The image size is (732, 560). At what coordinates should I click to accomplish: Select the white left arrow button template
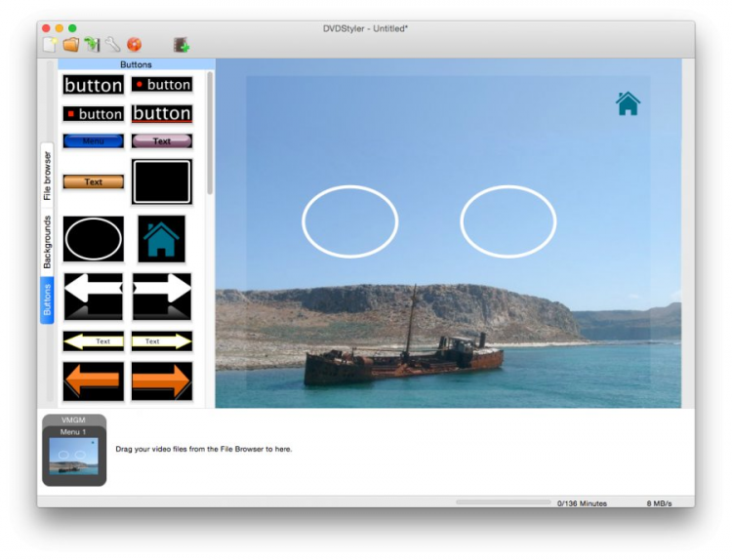[94, 297]
